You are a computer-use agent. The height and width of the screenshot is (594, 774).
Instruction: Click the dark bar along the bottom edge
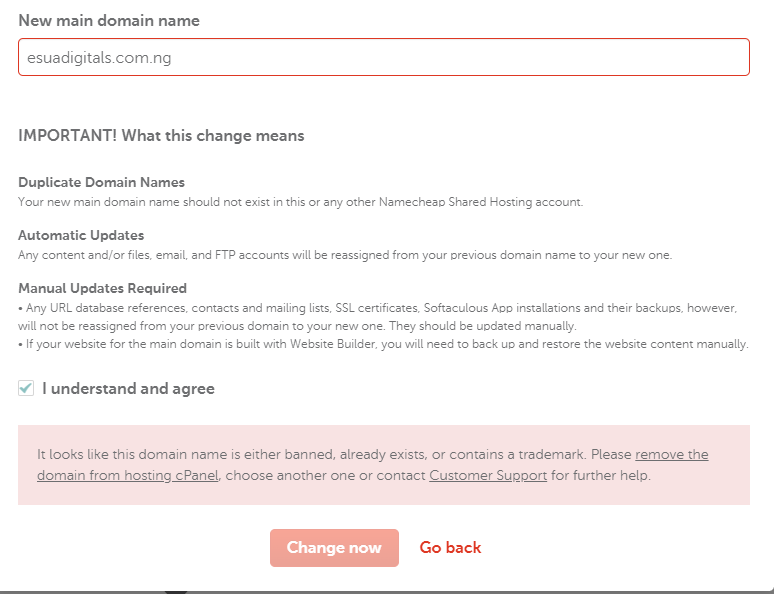click(387, 592)
